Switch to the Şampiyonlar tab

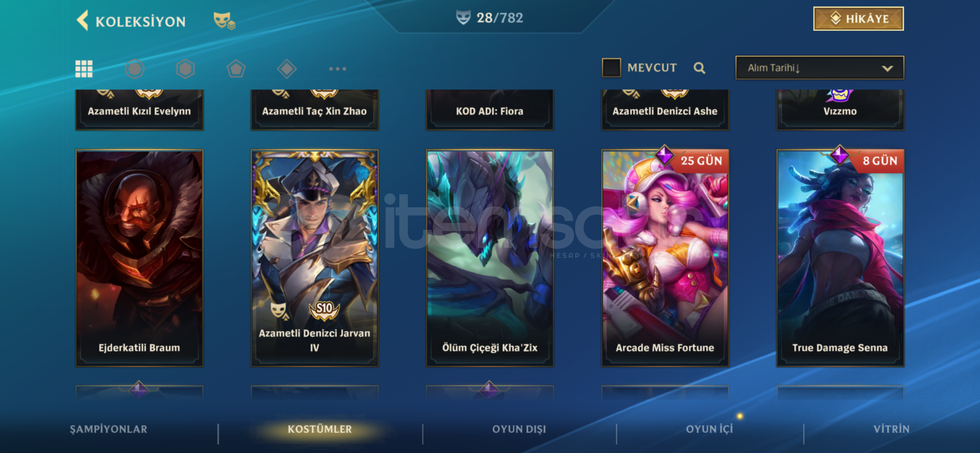point(109,429)
